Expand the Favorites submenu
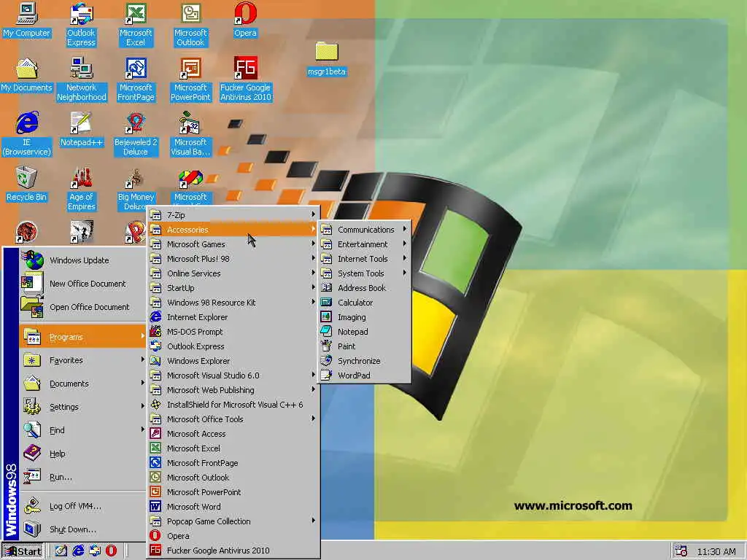 pyautogui.click(x=82, y=360)
